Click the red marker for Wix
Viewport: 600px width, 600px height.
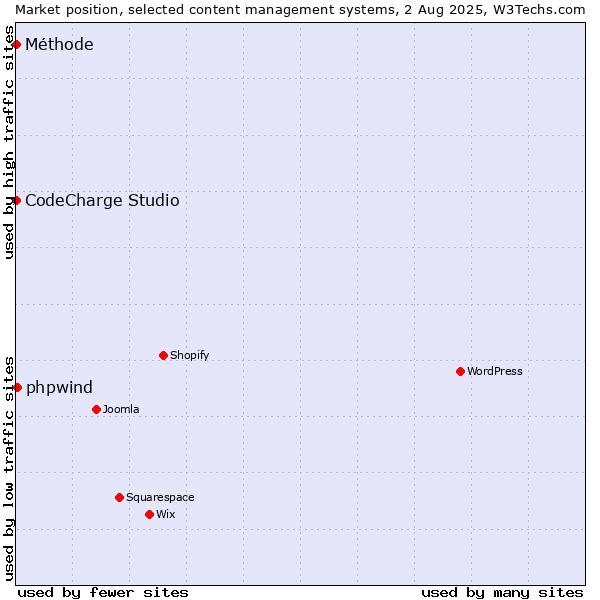[x=150, y=515]
